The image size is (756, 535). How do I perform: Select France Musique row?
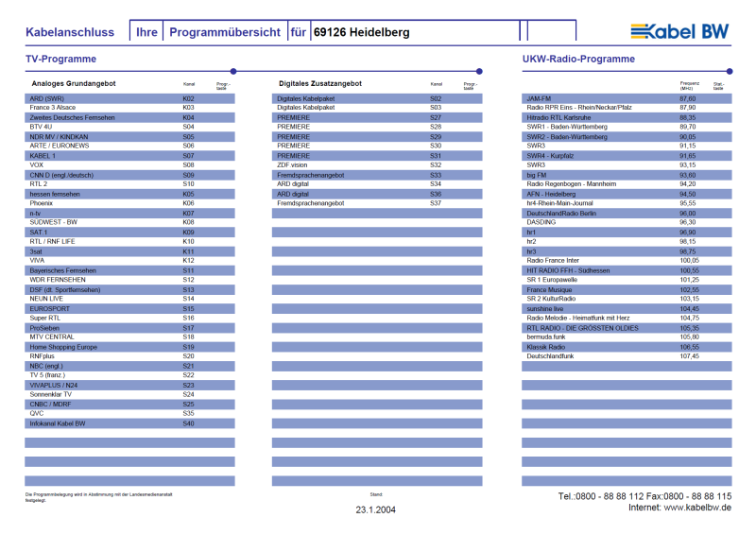627,289
